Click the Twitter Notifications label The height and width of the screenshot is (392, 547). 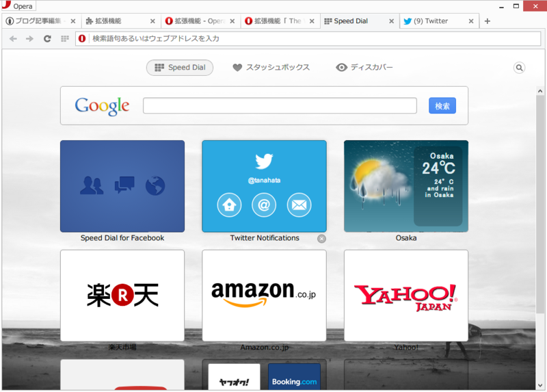265,238
